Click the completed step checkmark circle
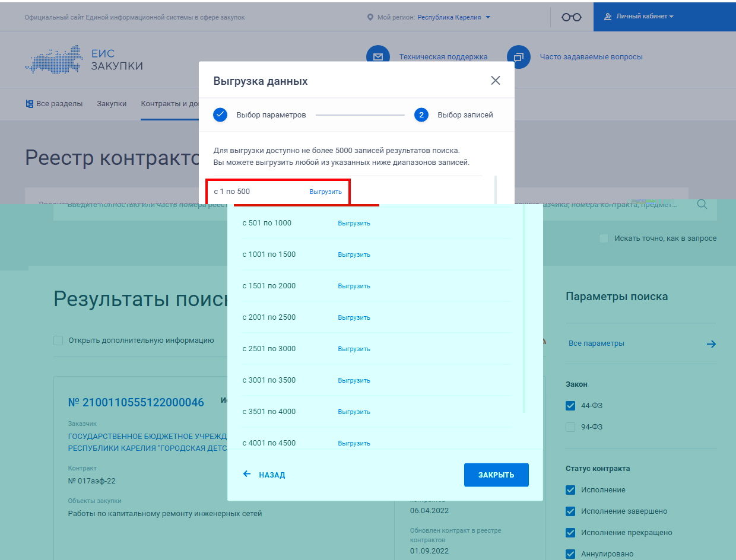The image size is (736, 560). pos(220,114)
